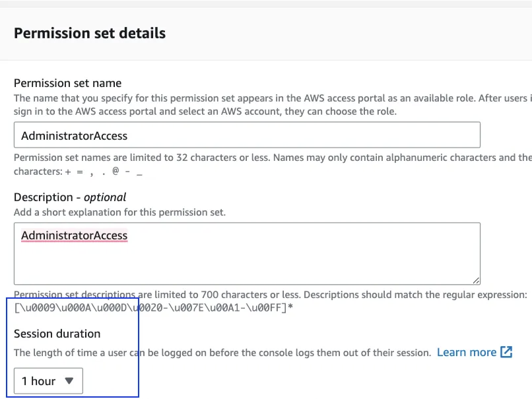This screenshot has height=399, width=532.
Task: Open the "1 hour" session duration dropdown
Action: 48,381
